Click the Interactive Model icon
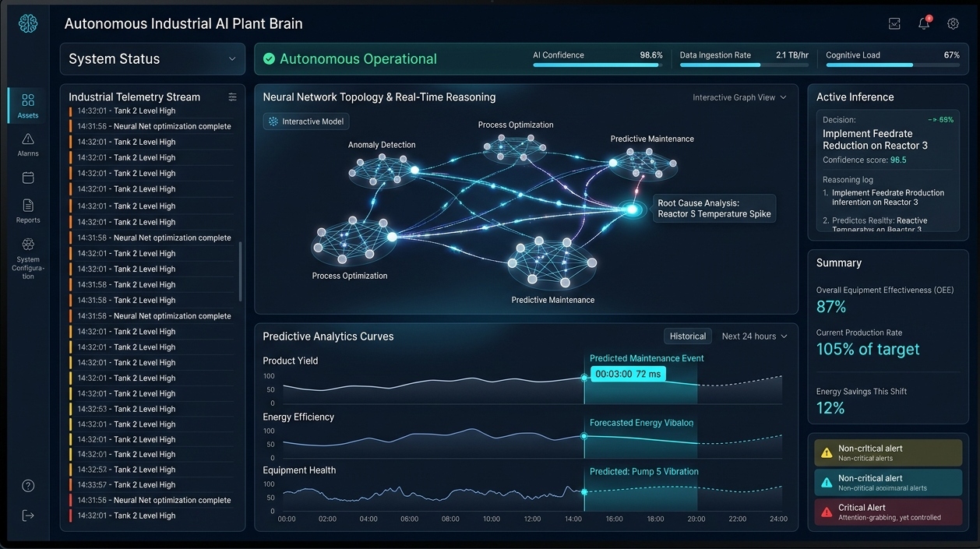Image resolution: width=980 pixels, height=549 pixels. point(273,121)
